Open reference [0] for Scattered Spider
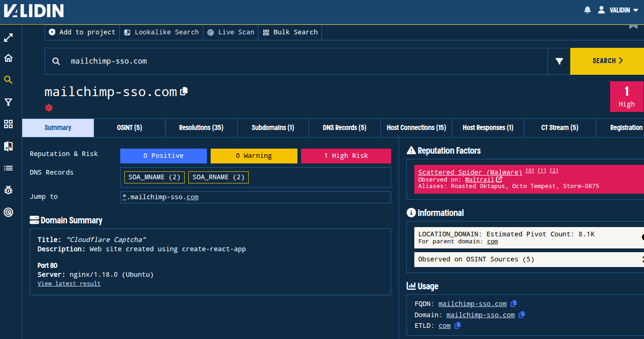 [x=529, y=170]
